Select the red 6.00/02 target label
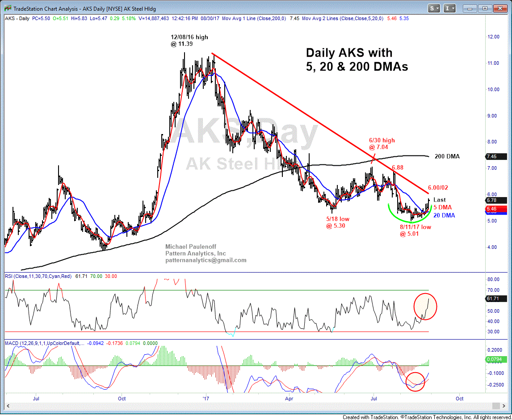 click(438, 188)
